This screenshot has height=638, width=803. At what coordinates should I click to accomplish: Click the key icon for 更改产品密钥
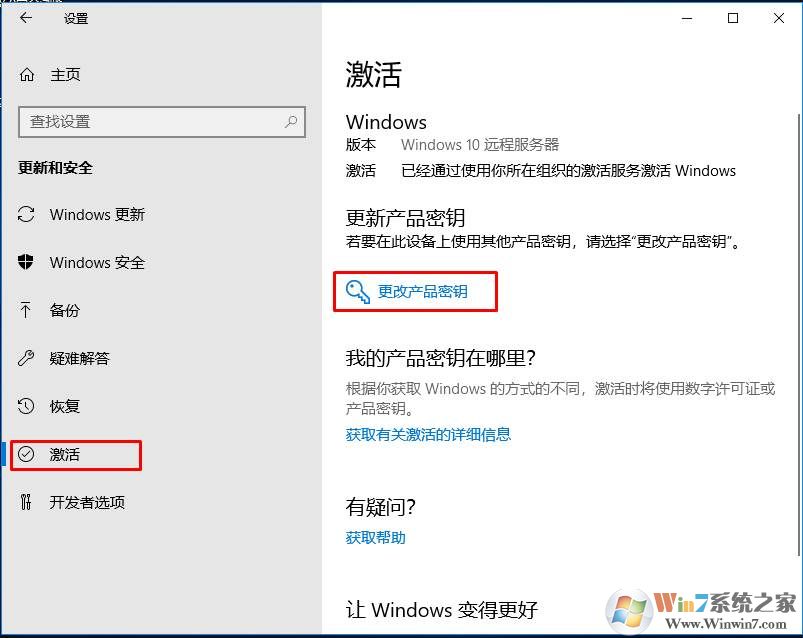(x=357, y=291)
